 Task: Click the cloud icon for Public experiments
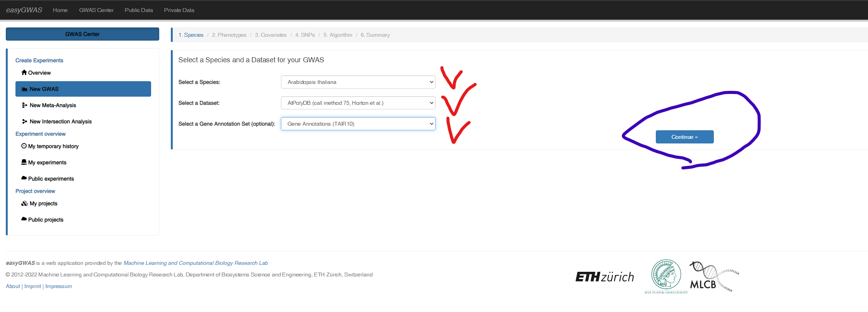pos(24,178)
